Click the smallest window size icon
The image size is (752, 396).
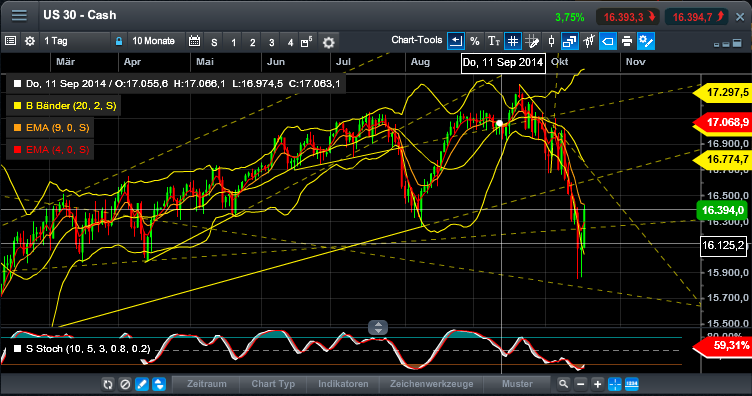point(717,45)
